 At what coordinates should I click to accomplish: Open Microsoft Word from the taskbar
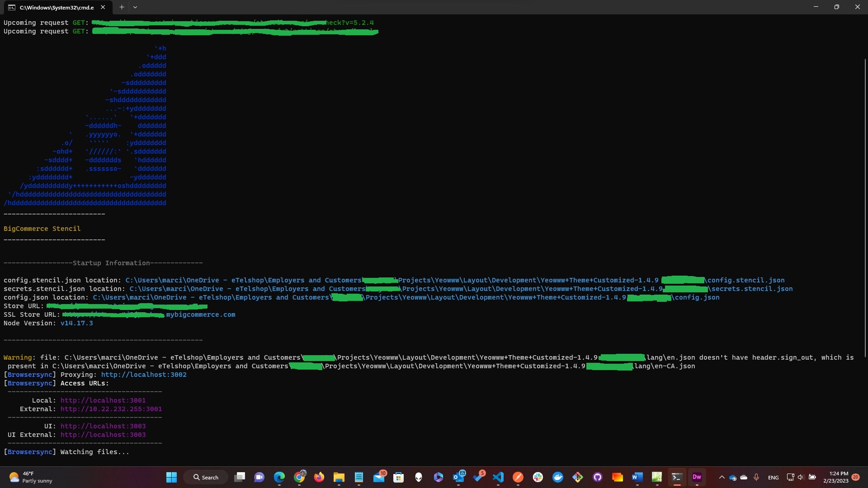pyautogui.click(x=637, y=477)
